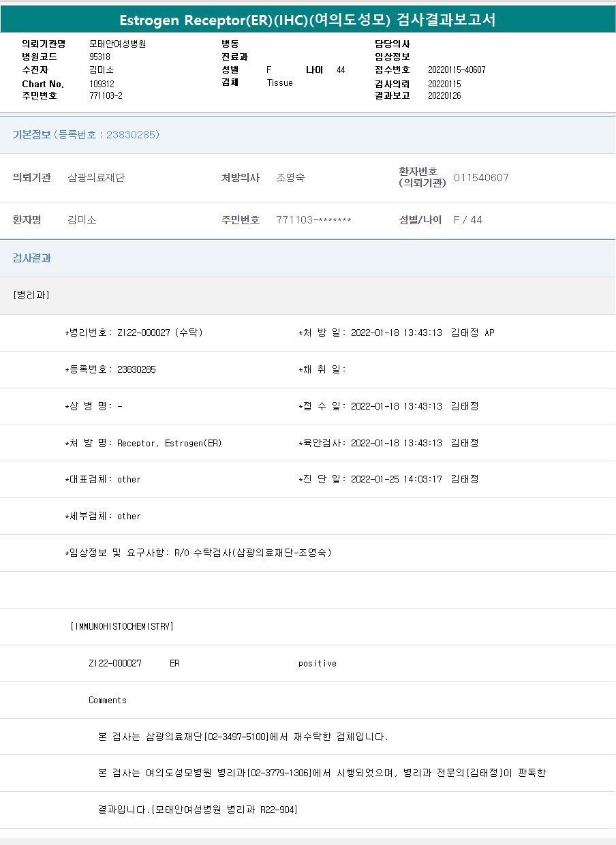
Task: Select the 등록번호 23830285 line in results
Action: [x=110, y=369]
